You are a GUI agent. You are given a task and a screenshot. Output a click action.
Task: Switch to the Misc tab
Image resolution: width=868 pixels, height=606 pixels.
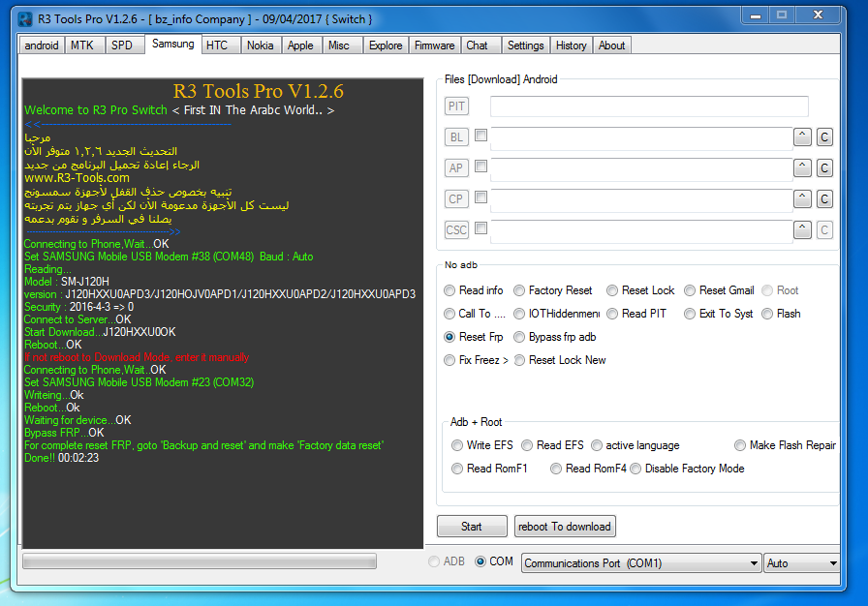tap(343, 45)
